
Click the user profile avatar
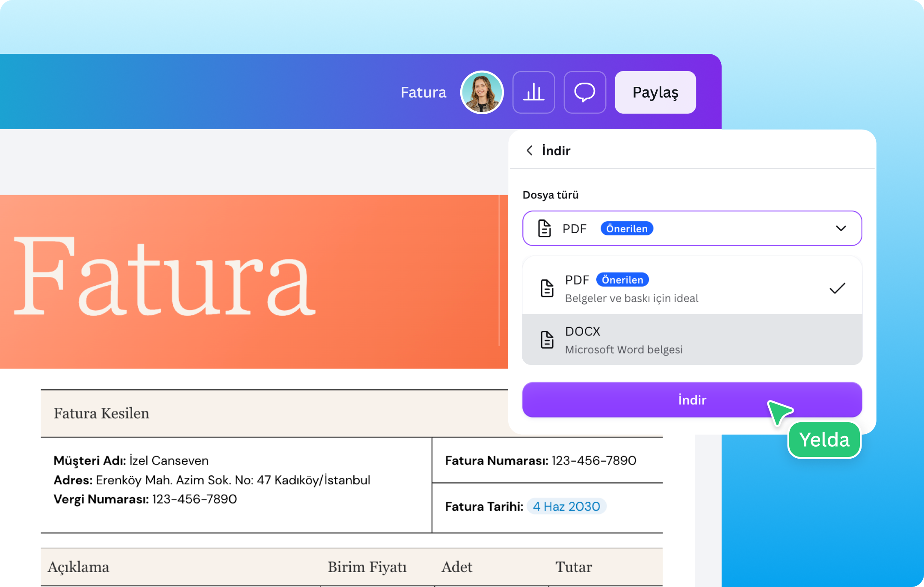(482, 92)
